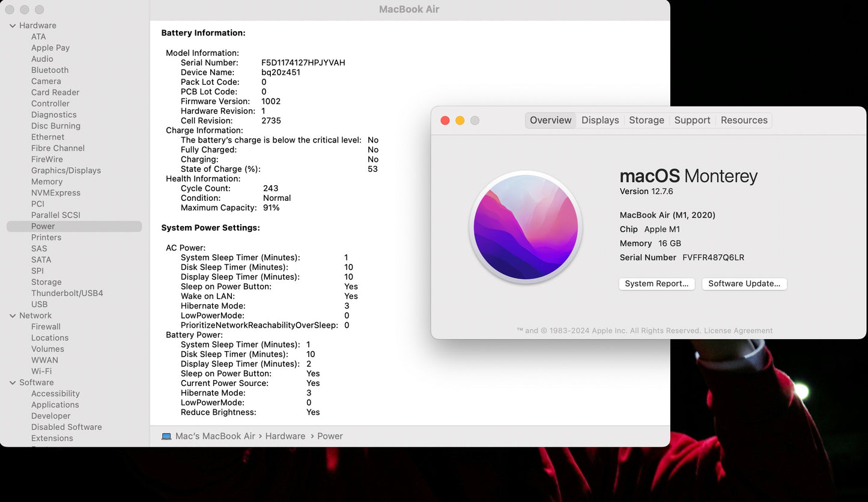Show Wi-Fi network information
This screenshot has height=502, width=868.
coord(41,372)
